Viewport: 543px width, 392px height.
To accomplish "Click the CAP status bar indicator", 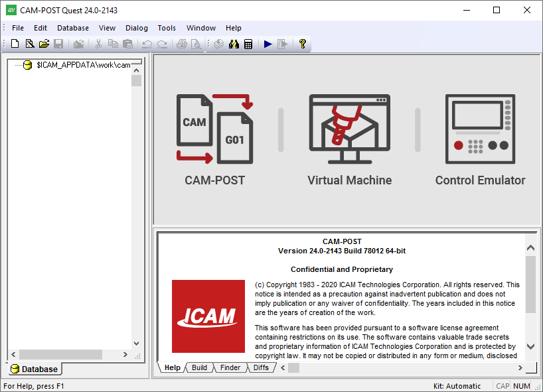I will tap(503, 386).
